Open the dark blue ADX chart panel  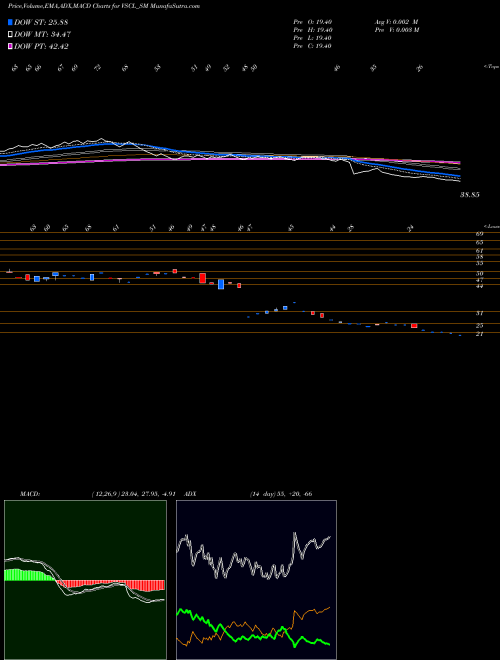(x=256, y=580)
